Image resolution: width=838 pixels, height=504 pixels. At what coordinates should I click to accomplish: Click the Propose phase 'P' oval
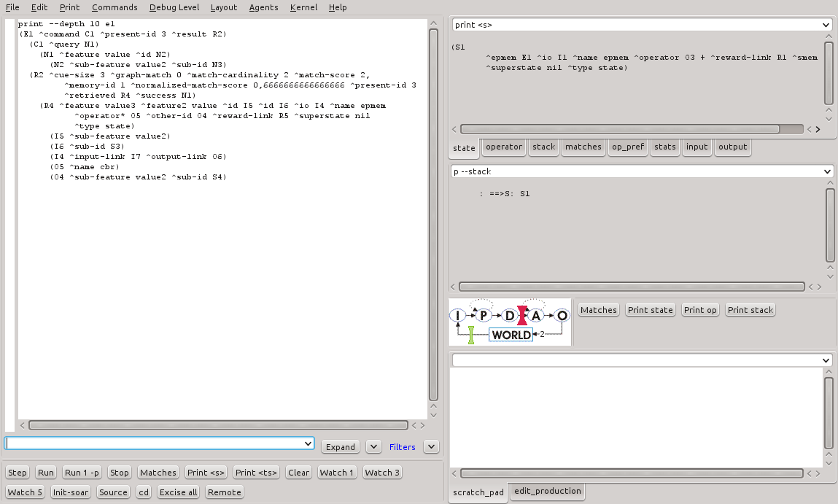(483, 316)
